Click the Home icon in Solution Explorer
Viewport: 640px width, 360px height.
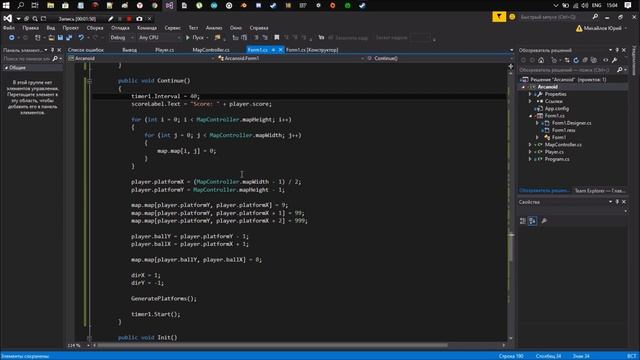tap(541, 60)
